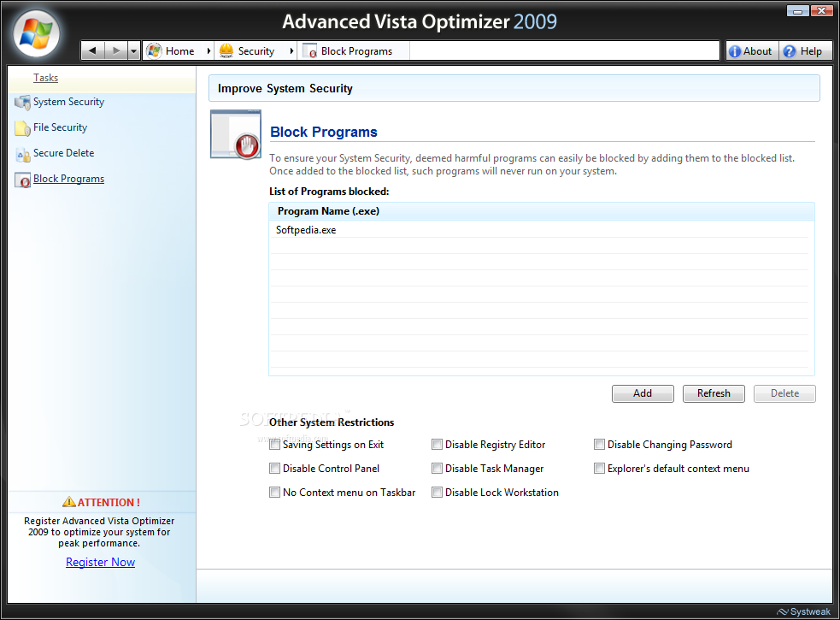Open File Security task
Viewport: 840px width, 620px height.
[60, 127]
